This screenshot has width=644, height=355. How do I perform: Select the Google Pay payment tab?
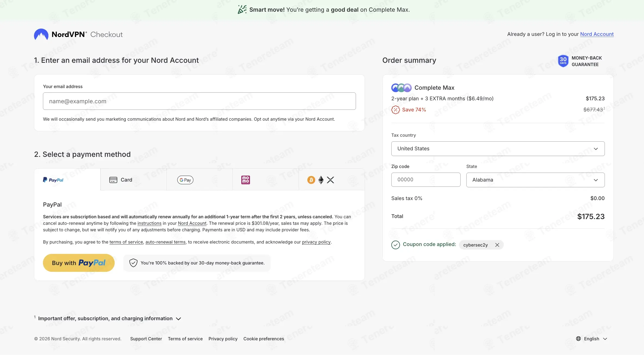coord(199,180)
